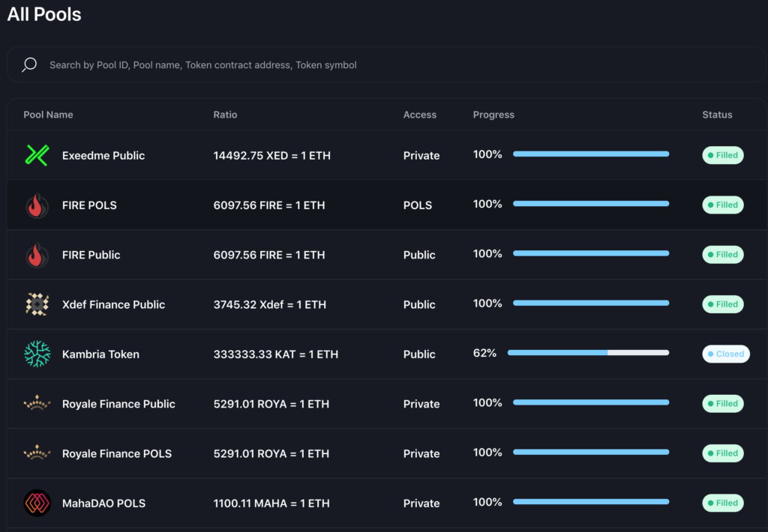768x532 pixels.
Task: Click the Filled badge for FIRE Public
Action: point(723,255)
